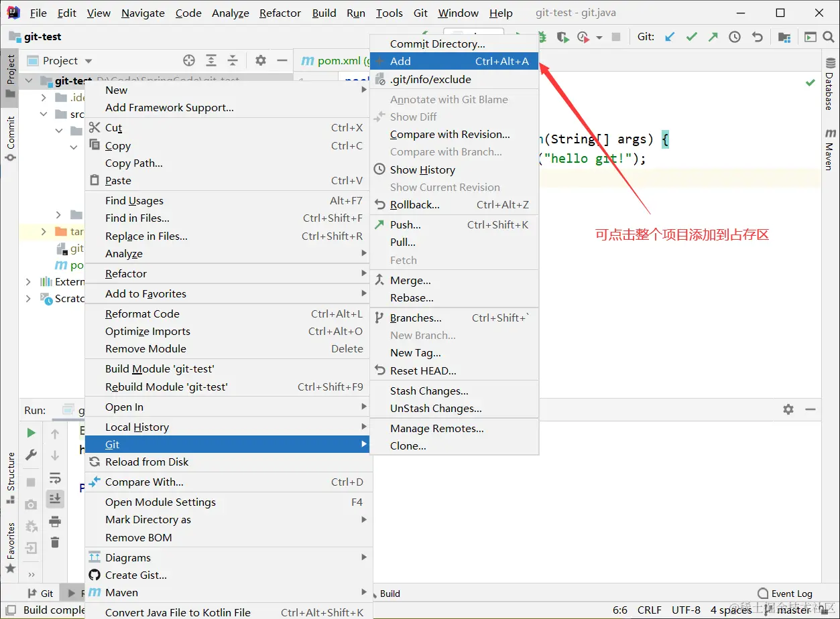Select Push in the Git submenu
This screenshot has width=840, height=619.
coord(455,224)
